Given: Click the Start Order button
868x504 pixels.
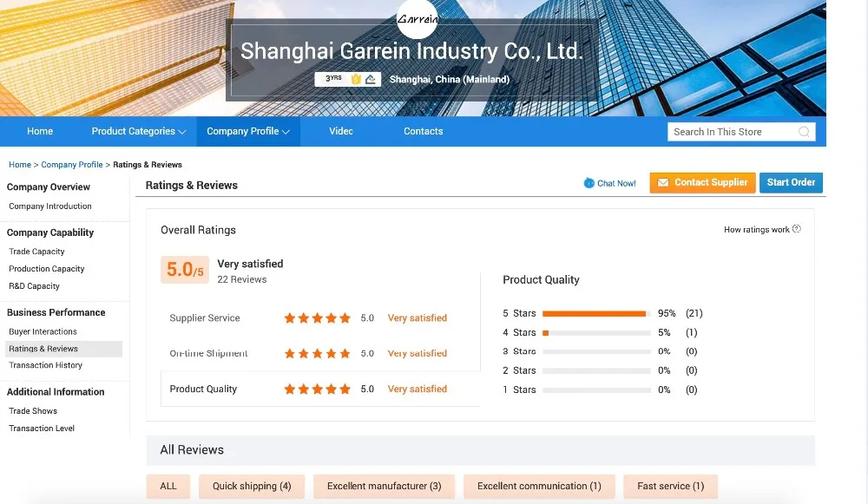Looking at the screenshot, I should [791, 182].
